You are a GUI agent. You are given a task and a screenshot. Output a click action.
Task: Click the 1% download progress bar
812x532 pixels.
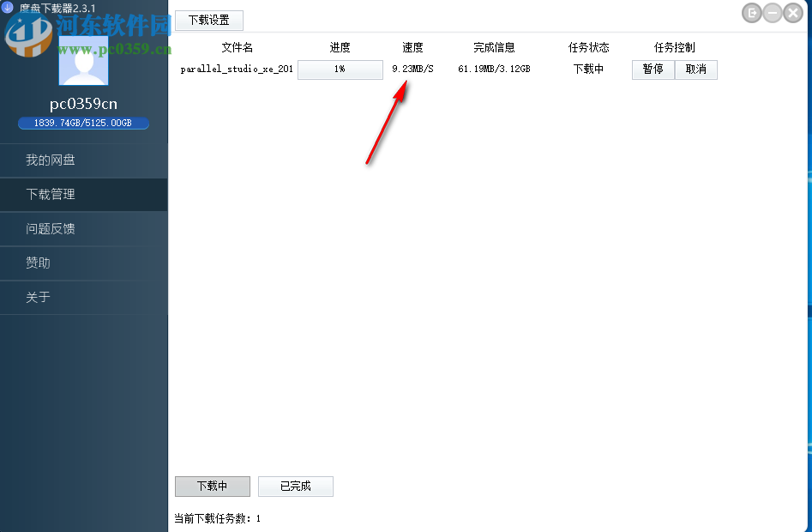point(340,69)
